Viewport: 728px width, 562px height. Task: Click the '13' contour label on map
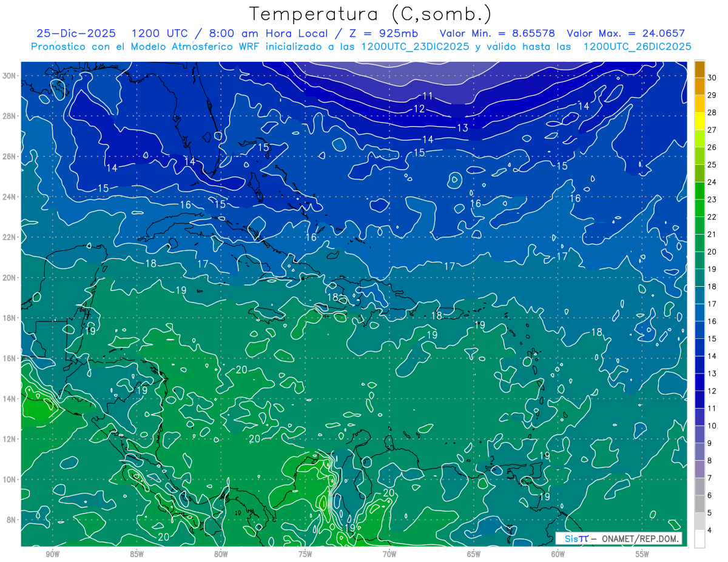pos(463,128)
